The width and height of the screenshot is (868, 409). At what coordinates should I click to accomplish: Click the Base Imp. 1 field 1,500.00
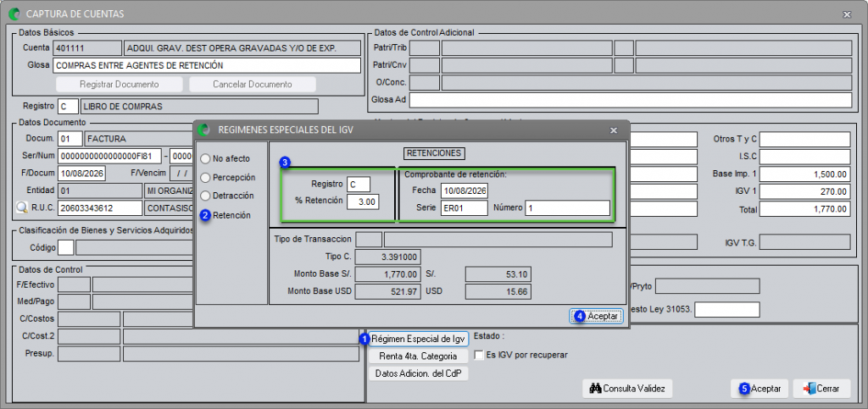point(805,174)
